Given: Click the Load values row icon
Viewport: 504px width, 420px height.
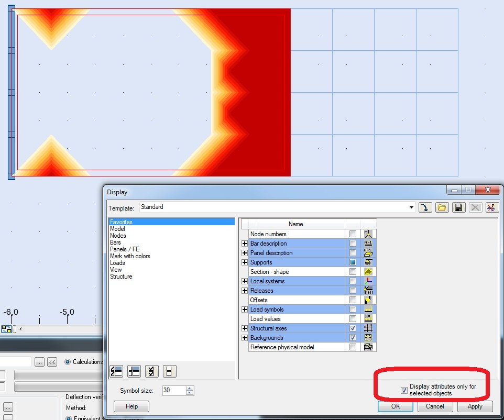Looking at the screenshot, I should (368, 319).
